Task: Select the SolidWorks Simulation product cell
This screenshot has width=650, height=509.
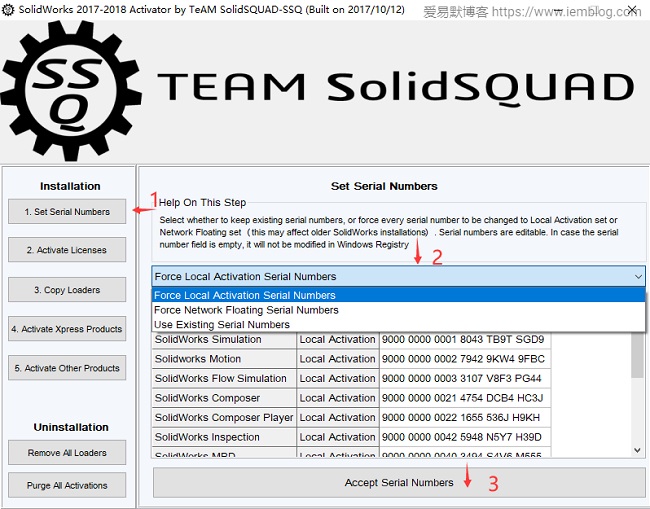Action: click(x=224, y=339)
